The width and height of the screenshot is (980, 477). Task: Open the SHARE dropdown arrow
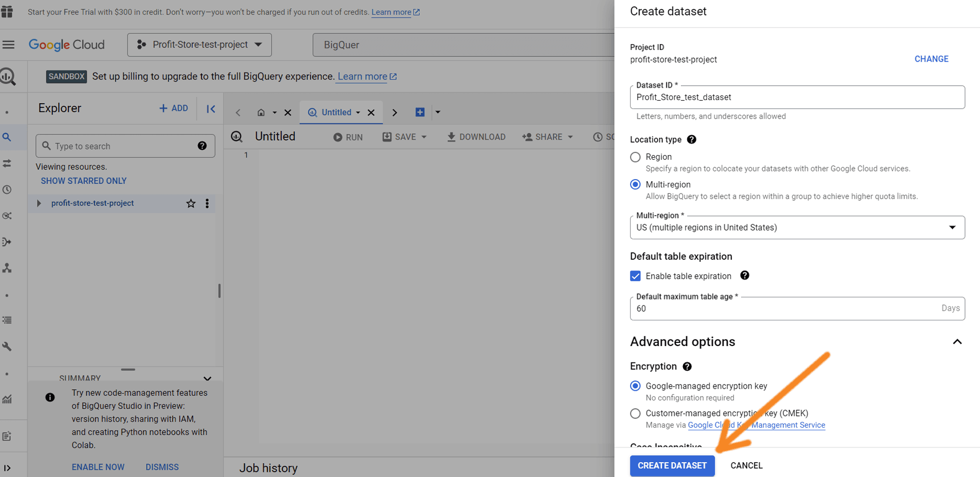click(570, 137)
